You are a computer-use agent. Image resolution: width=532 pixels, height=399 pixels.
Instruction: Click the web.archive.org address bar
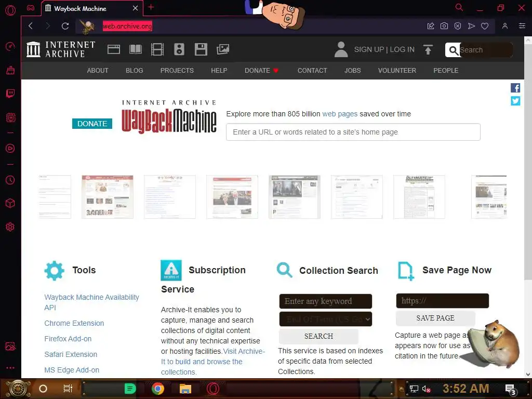127,26
